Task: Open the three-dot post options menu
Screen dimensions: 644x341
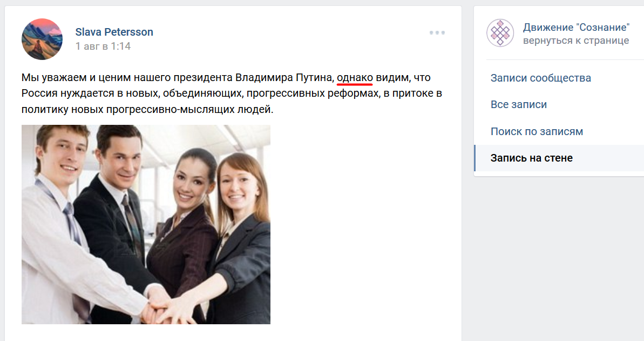Action: (x=437, y=32)
